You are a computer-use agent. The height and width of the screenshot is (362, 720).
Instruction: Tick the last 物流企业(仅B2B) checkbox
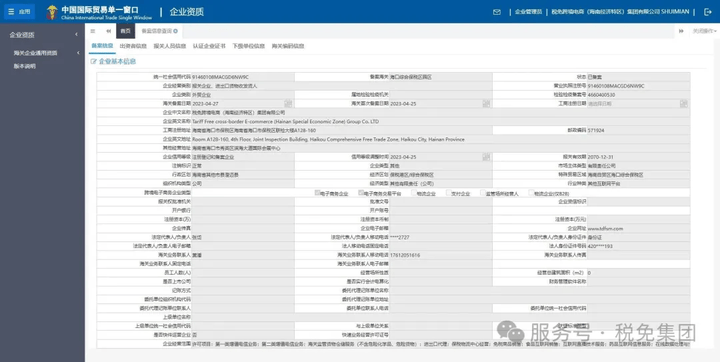click(531, 192)
